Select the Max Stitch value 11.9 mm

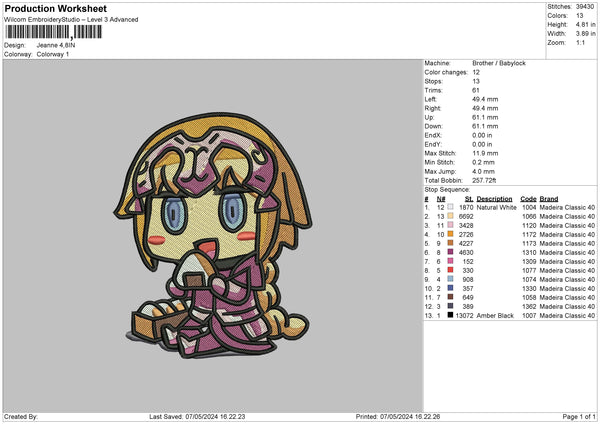point(485,153)
